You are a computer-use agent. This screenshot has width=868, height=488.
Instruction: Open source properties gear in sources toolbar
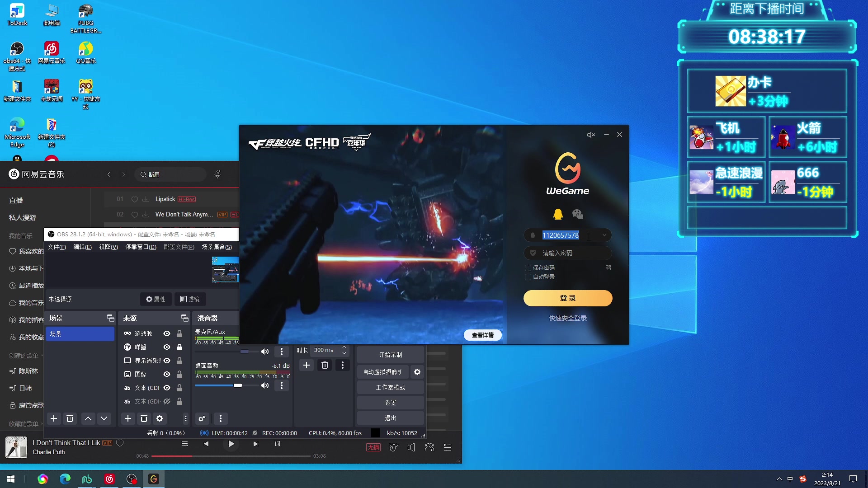160,418
